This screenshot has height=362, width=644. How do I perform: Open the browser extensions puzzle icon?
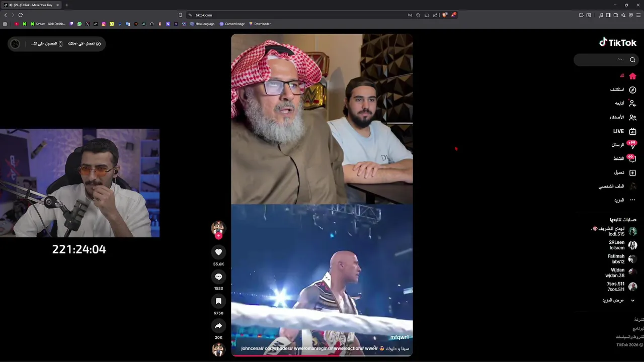[581, 15]
